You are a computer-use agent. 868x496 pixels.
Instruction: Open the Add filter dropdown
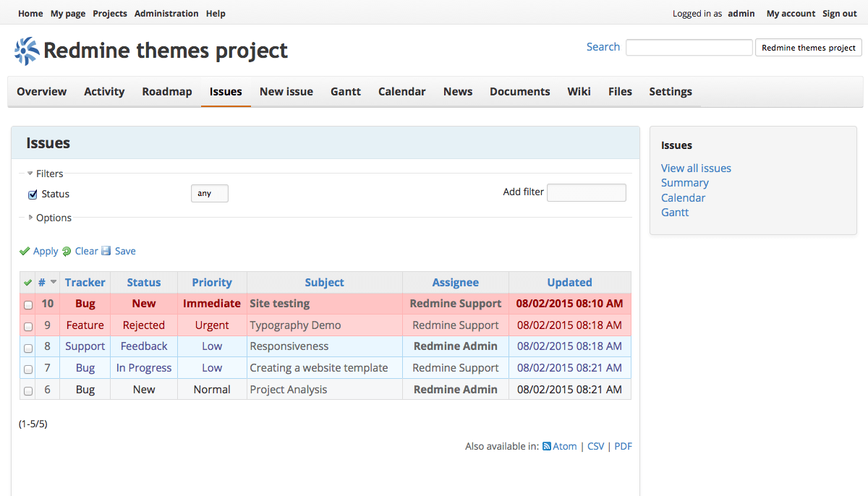point(587,192)
